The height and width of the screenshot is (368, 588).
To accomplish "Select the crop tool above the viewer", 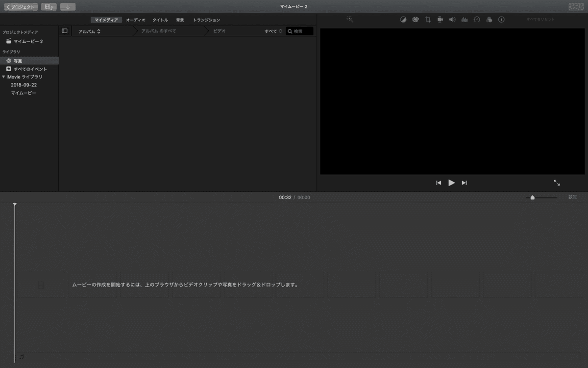I will coord(428,20).
